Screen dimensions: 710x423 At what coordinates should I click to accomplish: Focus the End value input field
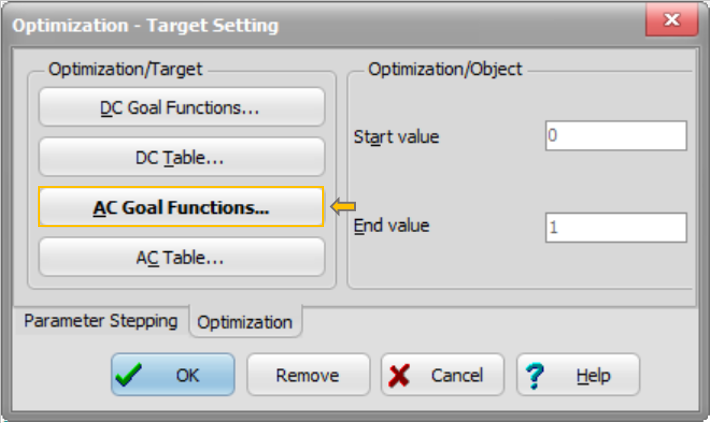615,227
